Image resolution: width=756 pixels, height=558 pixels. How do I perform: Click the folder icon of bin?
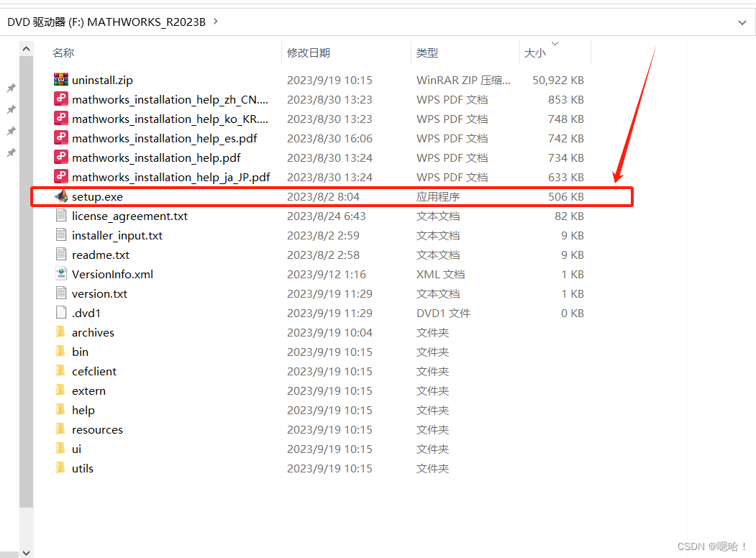(x=60, y=352)
